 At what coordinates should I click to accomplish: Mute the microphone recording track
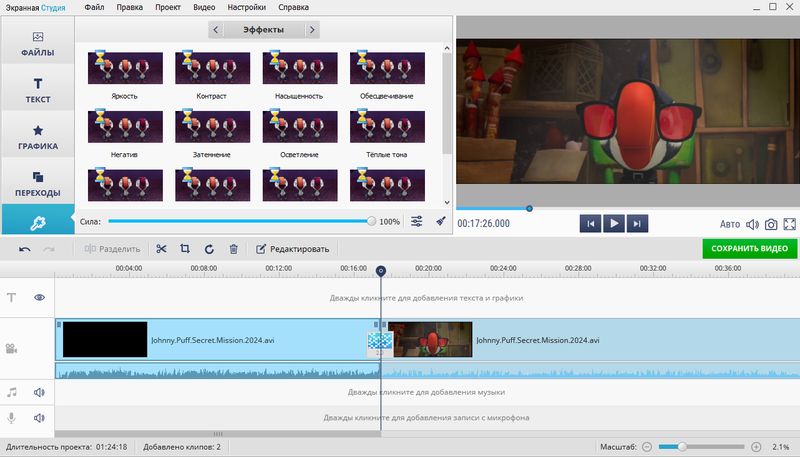(40, 418)
